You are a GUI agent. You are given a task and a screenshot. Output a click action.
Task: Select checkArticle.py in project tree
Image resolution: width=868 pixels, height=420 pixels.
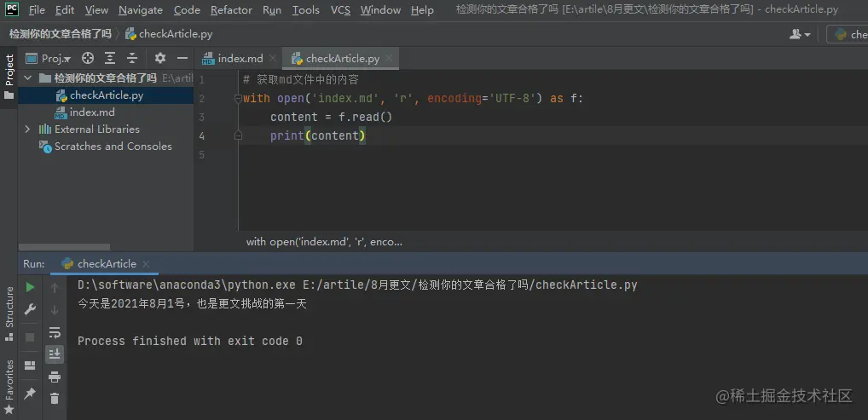(x=107, y=95)
